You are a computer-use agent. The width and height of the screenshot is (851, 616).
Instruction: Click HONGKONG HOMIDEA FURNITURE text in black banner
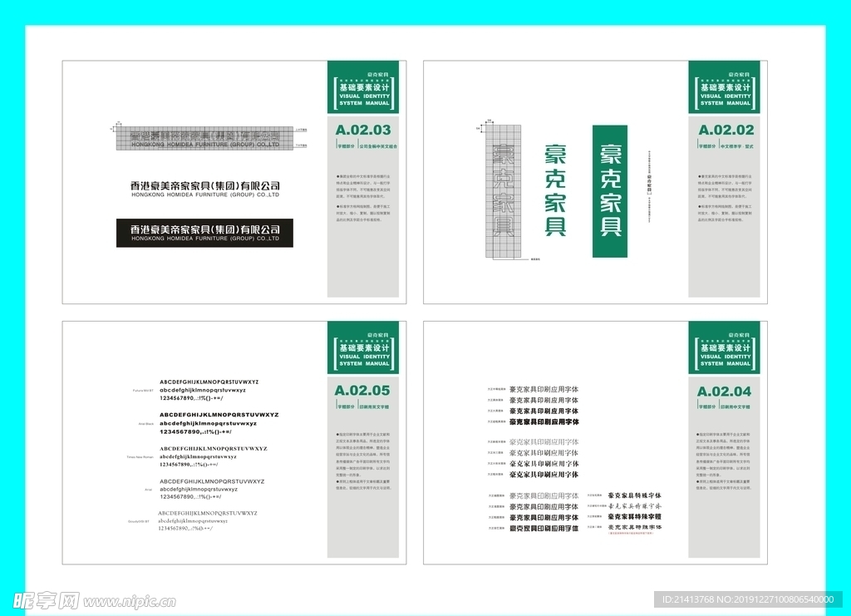[x=205, y=239]
